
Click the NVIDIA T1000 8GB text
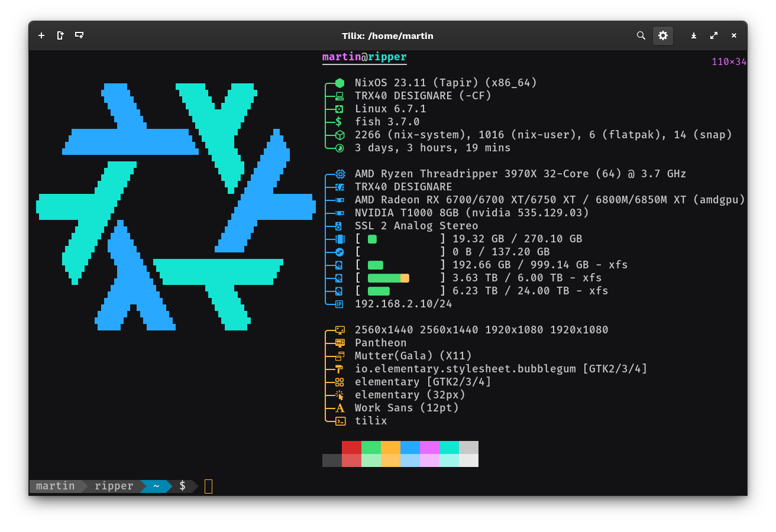(407, 213)
